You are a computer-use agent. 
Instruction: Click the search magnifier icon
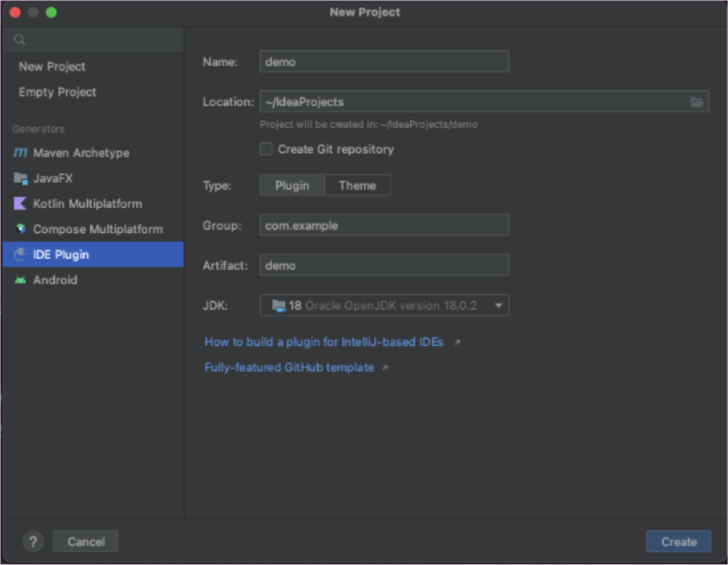19,40
